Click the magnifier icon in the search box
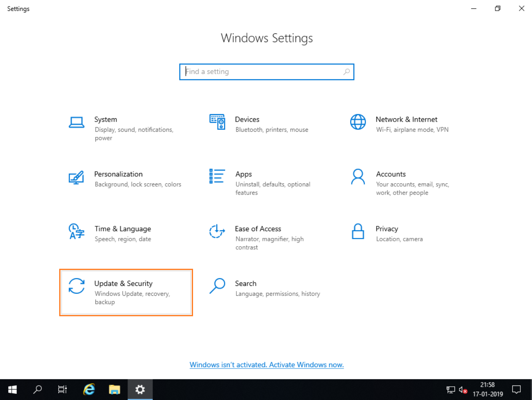The image size is (532, 400). (x=346, y=72)
